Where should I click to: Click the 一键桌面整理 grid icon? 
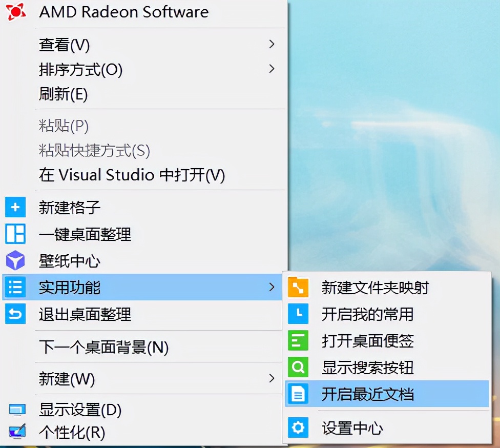(x=15, y=234)
